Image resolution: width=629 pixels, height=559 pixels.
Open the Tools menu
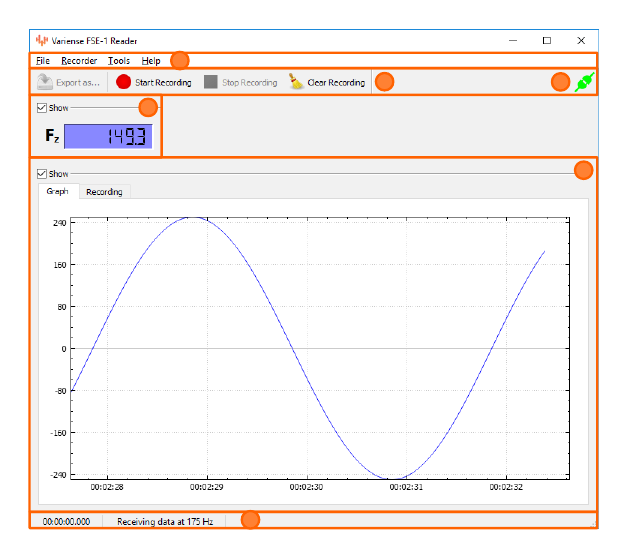(118, 61)
